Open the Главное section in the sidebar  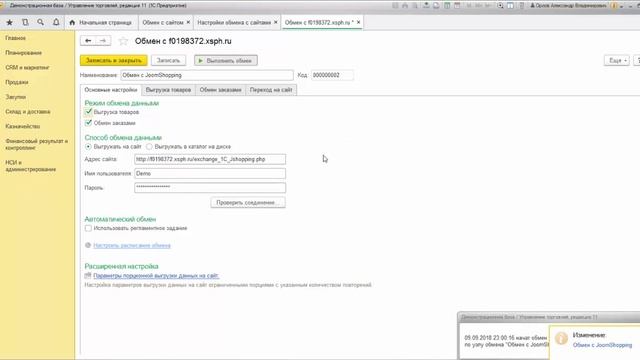point(16,38)
